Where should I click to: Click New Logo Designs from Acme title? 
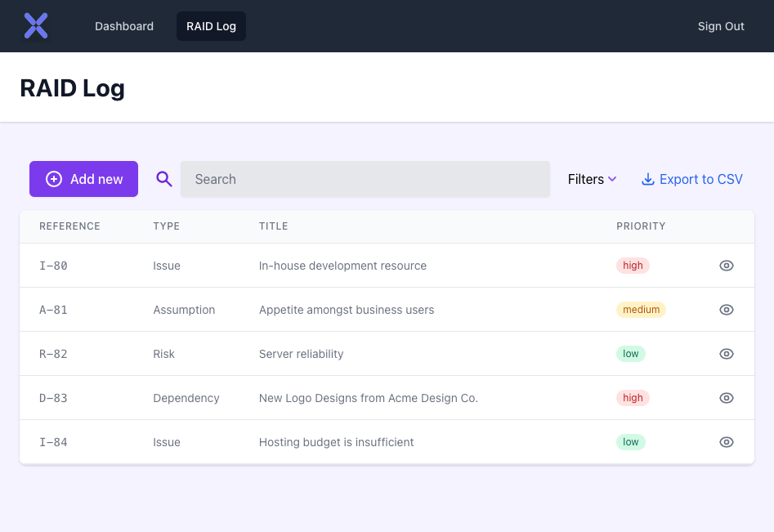[369, 398]
